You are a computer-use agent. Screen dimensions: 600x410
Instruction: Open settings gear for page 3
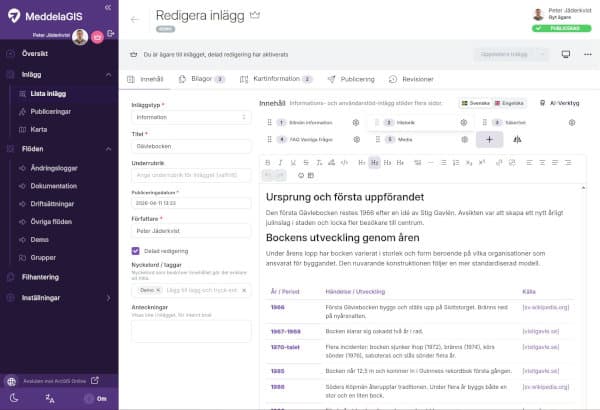[572, 123]
